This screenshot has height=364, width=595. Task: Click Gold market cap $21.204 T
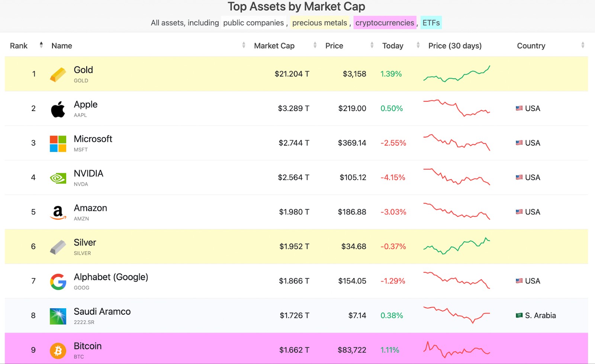(292, 74)
